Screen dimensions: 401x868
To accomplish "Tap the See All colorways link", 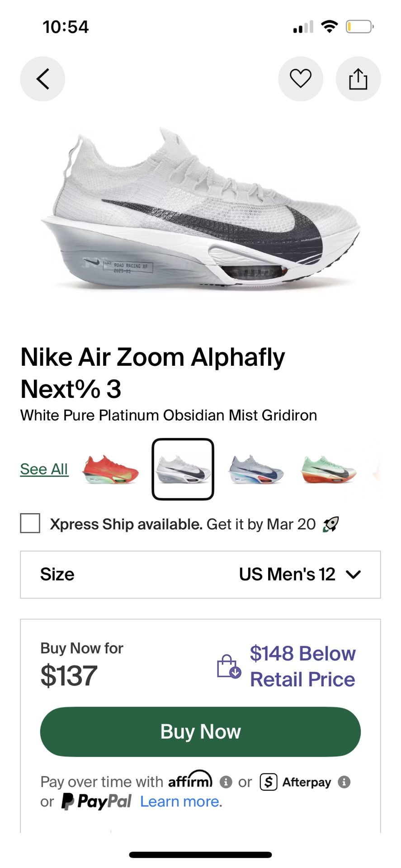I will click(x=44, y=469).
